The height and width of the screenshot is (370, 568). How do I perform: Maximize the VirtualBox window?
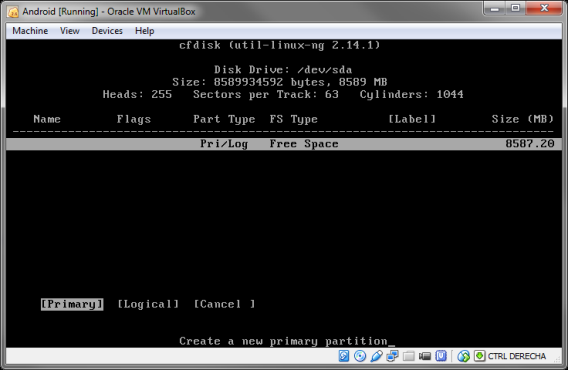pos(515,8)
